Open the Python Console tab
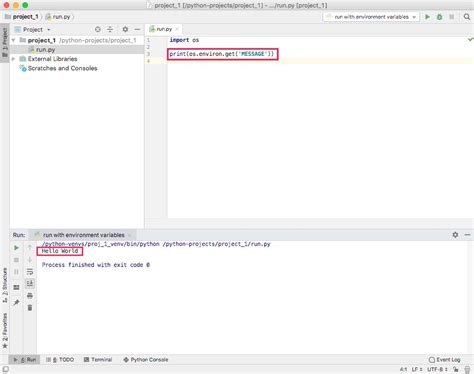The width and height of the screenshot is (474, 374). pos(146,360)
